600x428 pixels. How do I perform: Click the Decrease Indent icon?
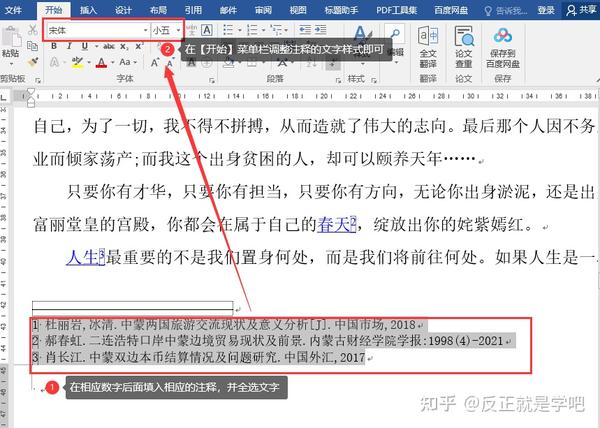[305, 30]
